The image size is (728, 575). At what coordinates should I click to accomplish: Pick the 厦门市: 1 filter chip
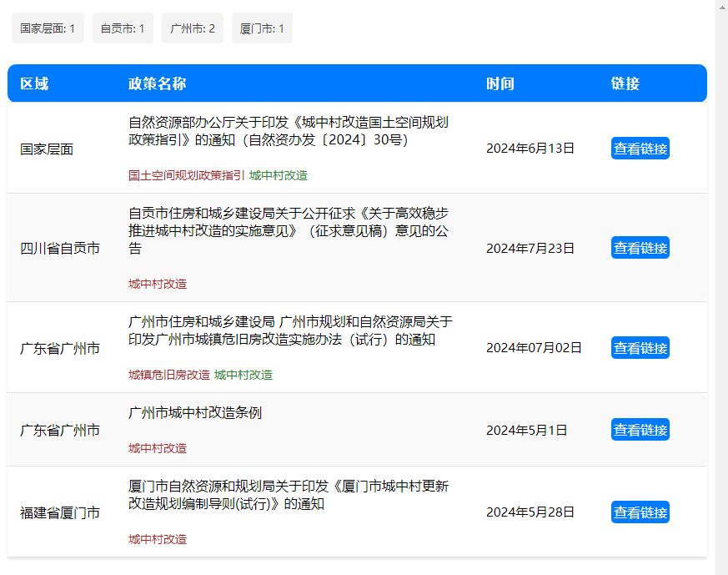click(262, 28)
